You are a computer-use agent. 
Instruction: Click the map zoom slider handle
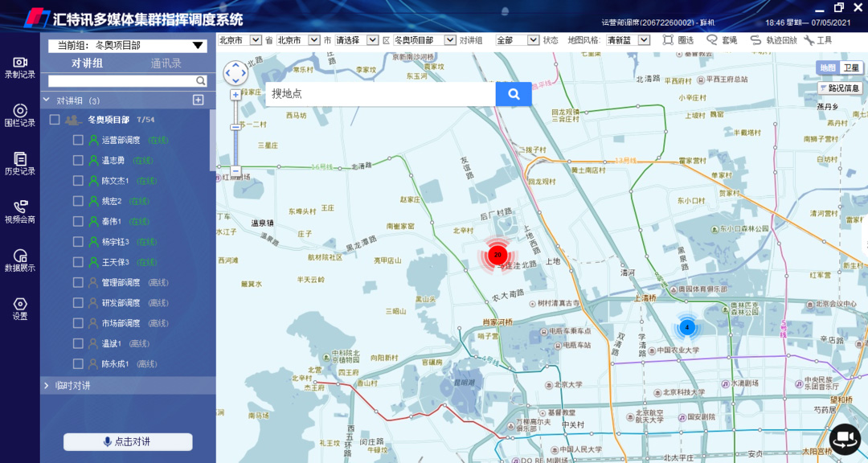click(x=235, y=127)
